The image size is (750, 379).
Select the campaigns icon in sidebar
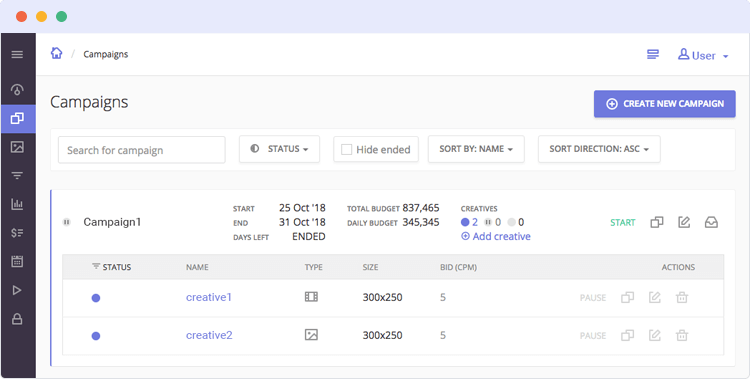pos(17,118)
